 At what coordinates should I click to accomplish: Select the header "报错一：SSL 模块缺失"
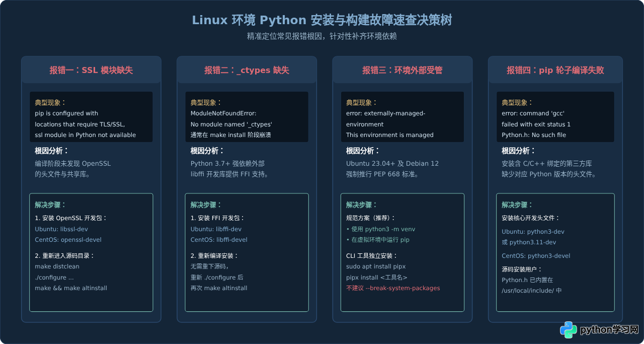tap(91, 70)
